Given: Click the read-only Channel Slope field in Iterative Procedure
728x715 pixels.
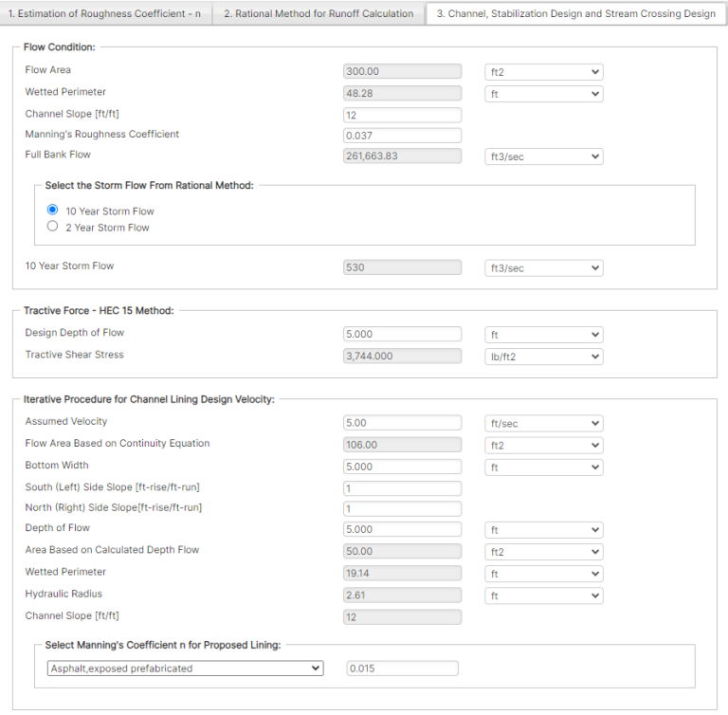Looking at the screenshot, I should [x=403, y=617].
